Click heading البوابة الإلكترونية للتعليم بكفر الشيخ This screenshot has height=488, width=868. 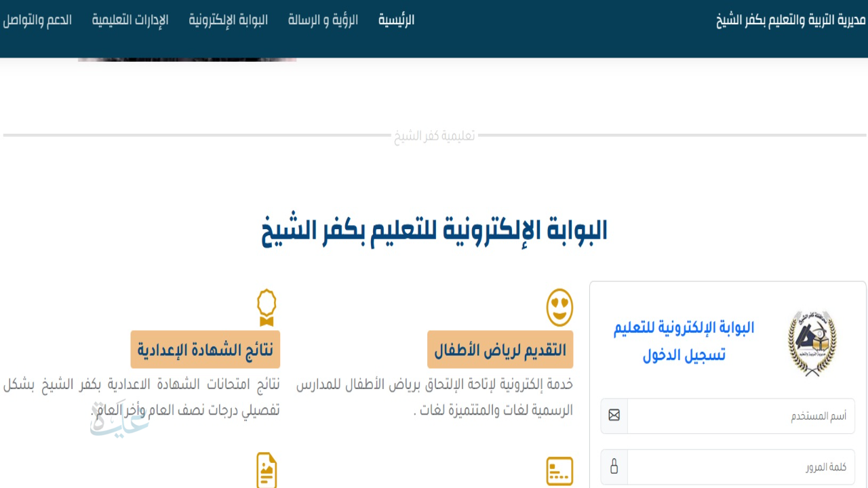434,230
